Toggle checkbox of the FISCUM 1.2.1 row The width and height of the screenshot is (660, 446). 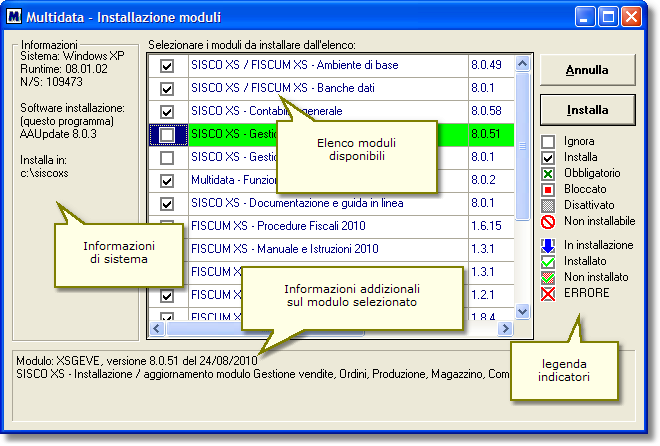167,295
